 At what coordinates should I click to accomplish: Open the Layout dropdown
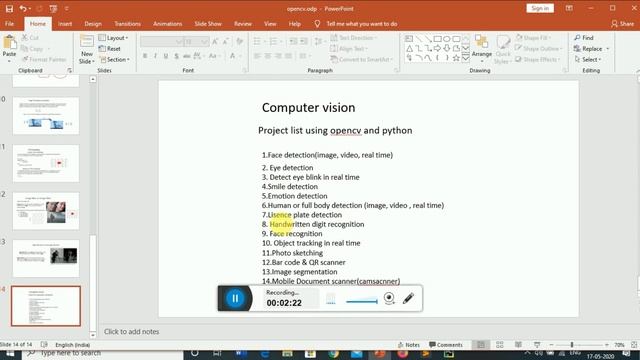point(113,38)
